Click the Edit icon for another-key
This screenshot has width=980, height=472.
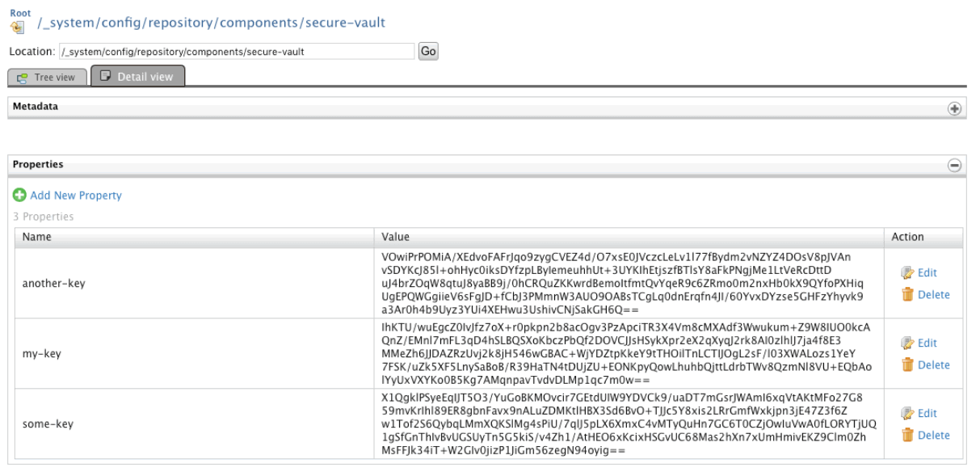[x=907, y=273]
